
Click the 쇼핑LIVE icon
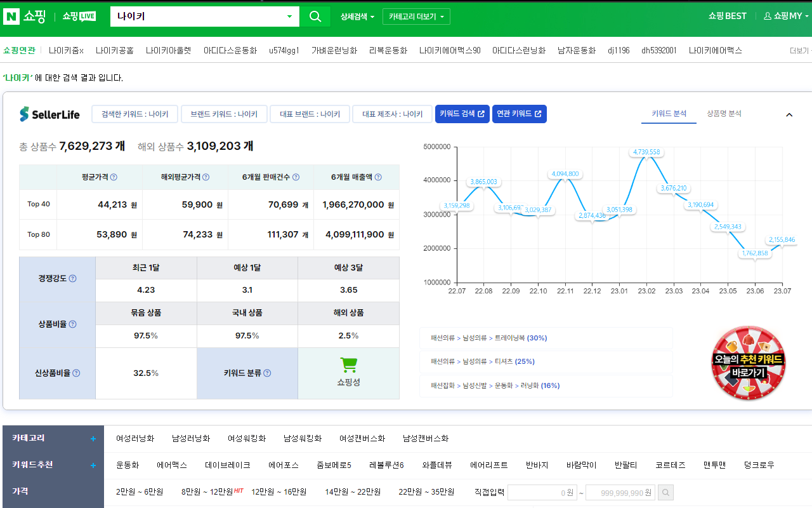[x=78, y=17]
